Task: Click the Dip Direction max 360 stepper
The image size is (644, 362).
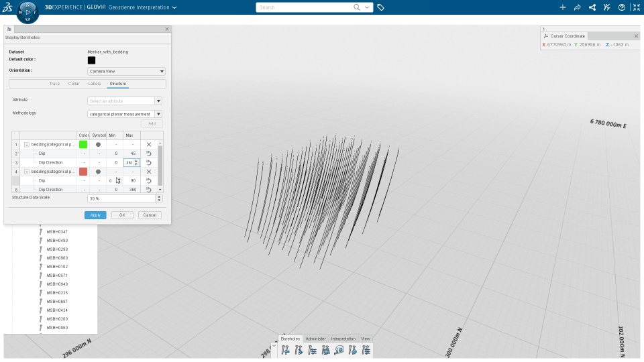Action: (136, 162)
